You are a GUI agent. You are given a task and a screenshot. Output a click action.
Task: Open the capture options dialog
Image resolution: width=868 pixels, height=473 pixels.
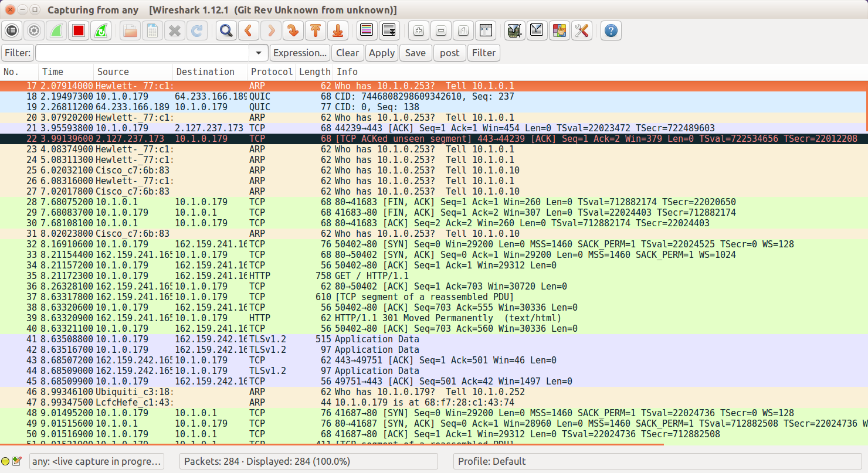pos(34,30)
